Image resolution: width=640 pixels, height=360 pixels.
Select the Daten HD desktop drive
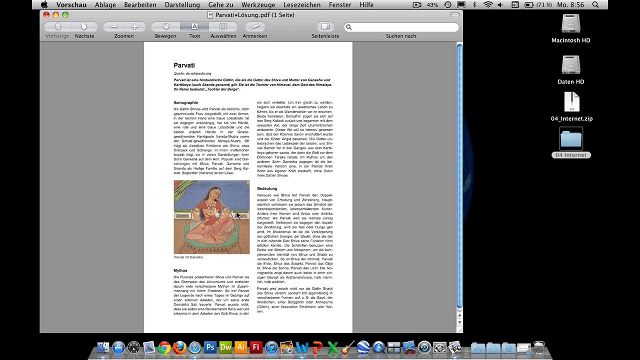571,70
